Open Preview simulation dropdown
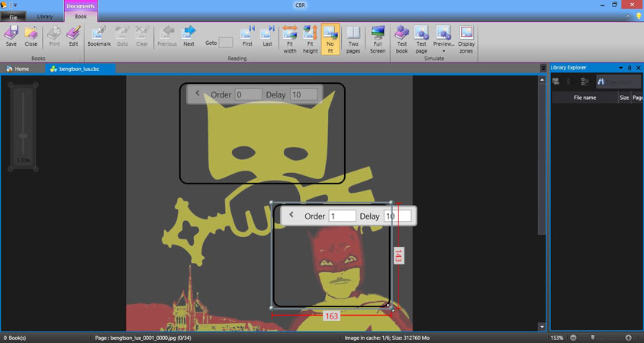Image resolution: width=644 pixels, height=343 pixels. coord(443,40)
